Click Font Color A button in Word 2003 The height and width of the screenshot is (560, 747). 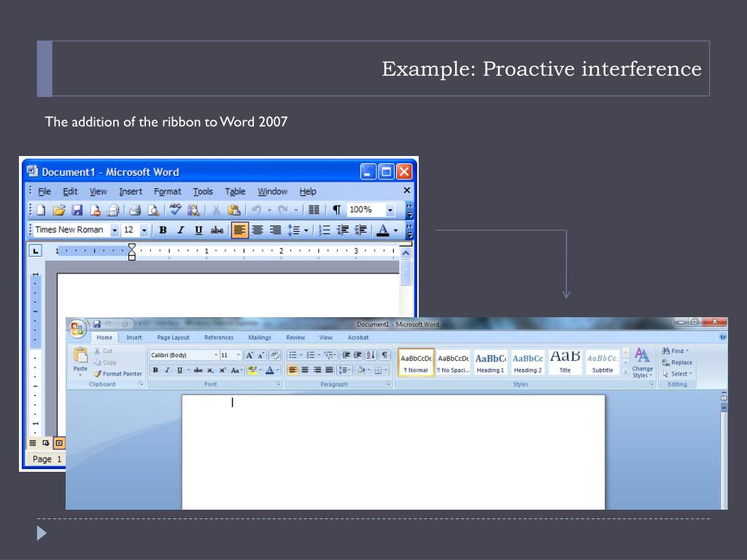point(383,230)
